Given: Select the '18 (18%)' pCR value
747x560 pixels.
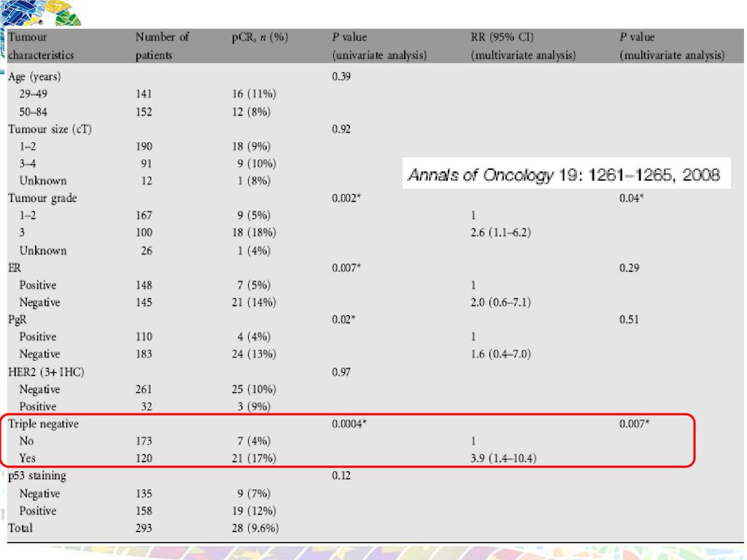Looking at the screenshot, I should coord(254,233).
